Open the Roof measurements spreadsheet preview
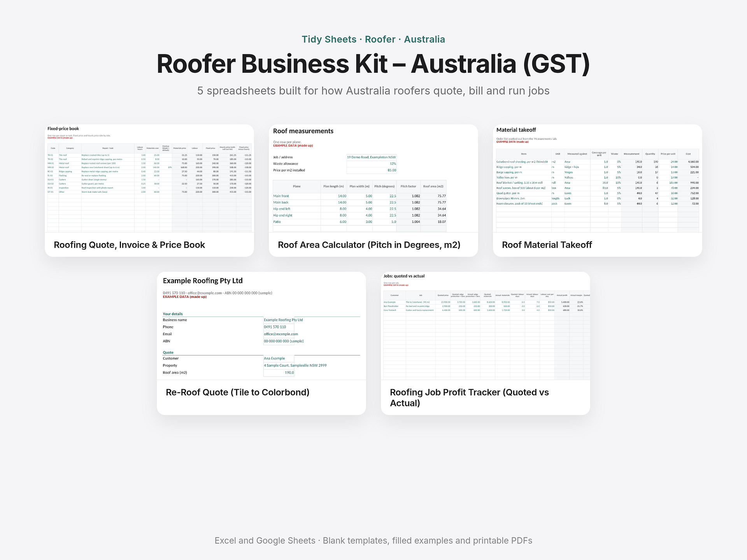747x560 pixels. point(373,178)
